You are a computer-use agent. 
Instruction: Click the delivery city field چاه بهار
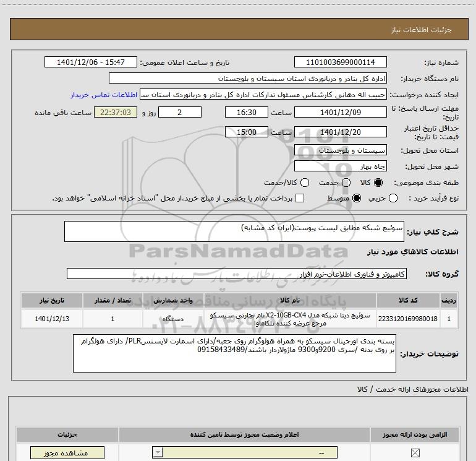pyautogui.click(x=340, y=166)
